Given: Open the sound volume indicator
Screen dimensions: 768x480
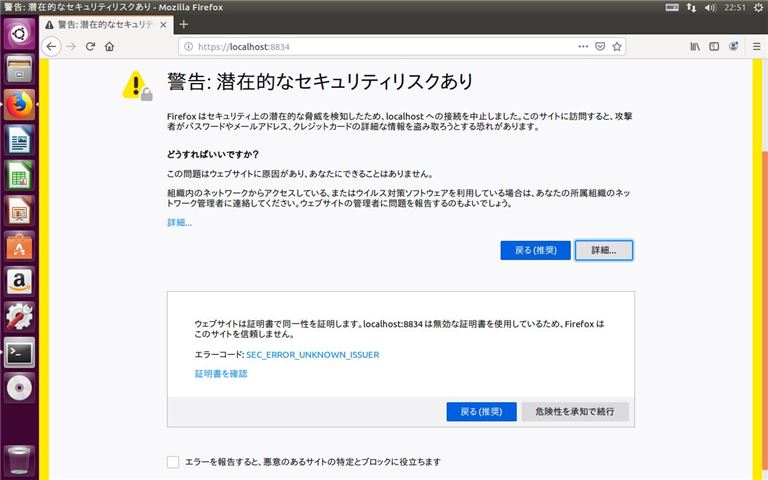Looking at the screenshot, I should (x=710, y=7).
